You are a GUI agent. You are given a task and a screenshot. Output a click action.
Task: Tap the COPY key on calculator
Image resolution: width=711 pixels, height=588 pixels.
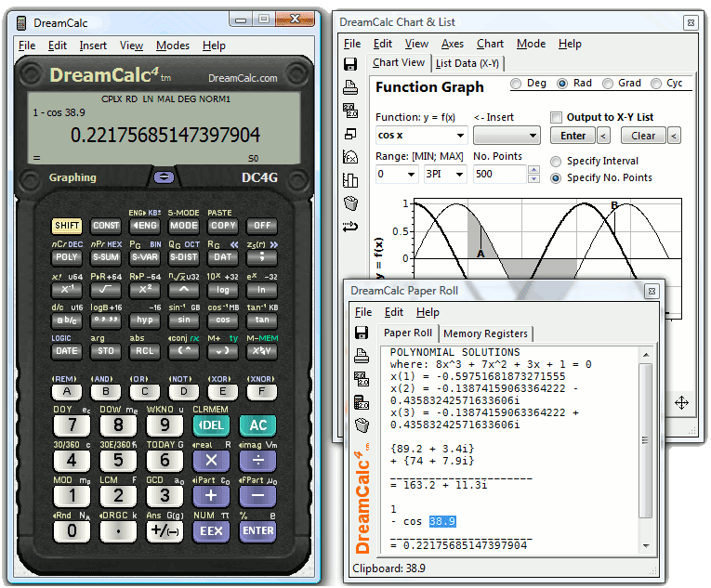[x=223, y=226]
